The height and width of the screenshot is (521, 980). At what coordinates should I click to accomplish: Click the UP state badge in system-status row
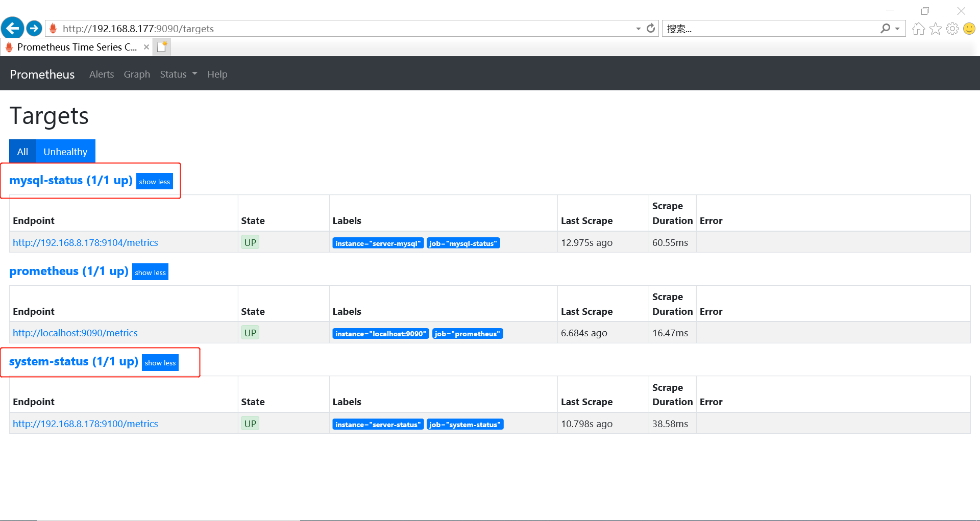[x=250, y=424]
